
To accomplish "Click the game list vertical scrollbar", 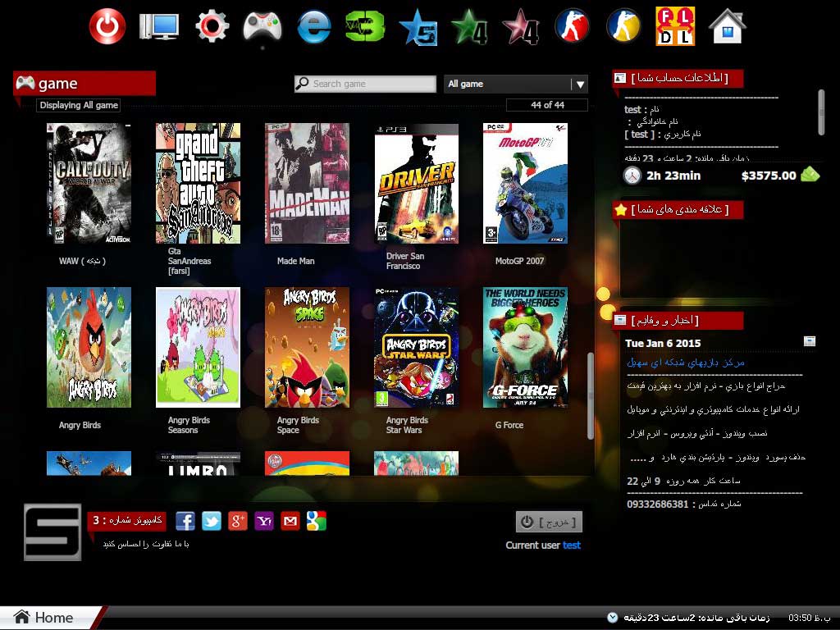I will (590, 395).
